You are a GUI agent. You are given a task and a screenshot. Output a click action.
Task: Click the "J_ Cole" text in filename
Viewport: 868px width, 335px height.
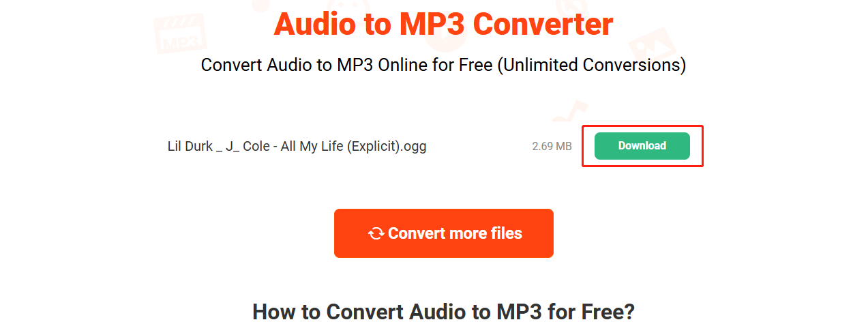click(x=248, y=146)
